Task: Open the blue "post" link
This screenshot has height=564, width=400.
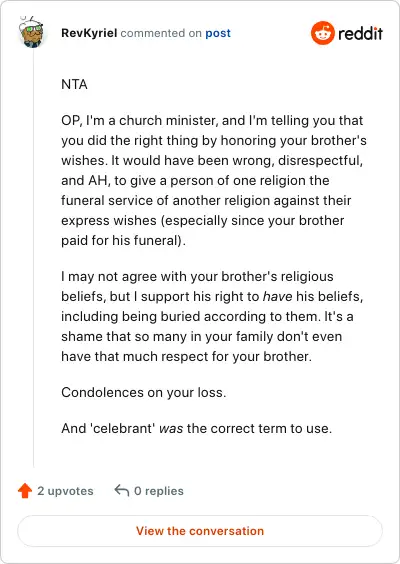Action: 218,33
